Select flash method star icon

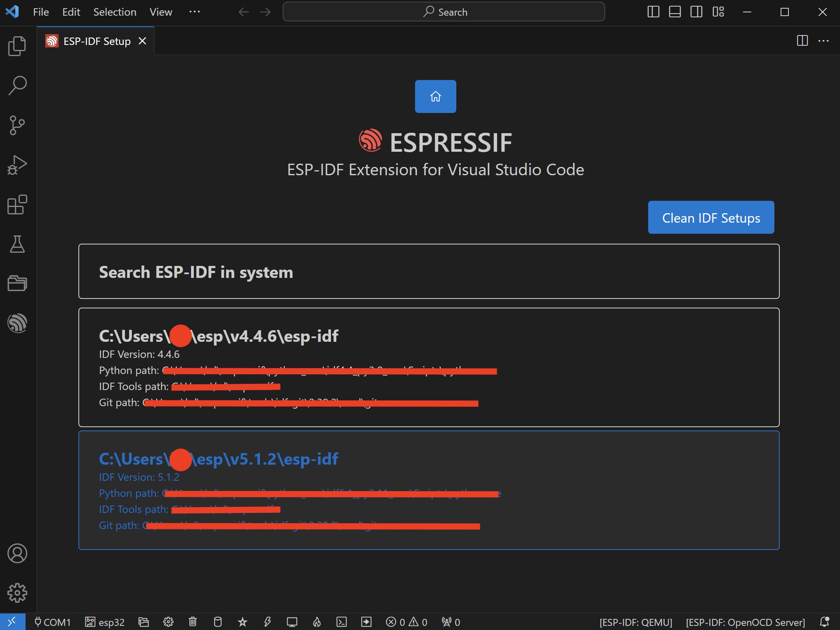click(243, 622)
